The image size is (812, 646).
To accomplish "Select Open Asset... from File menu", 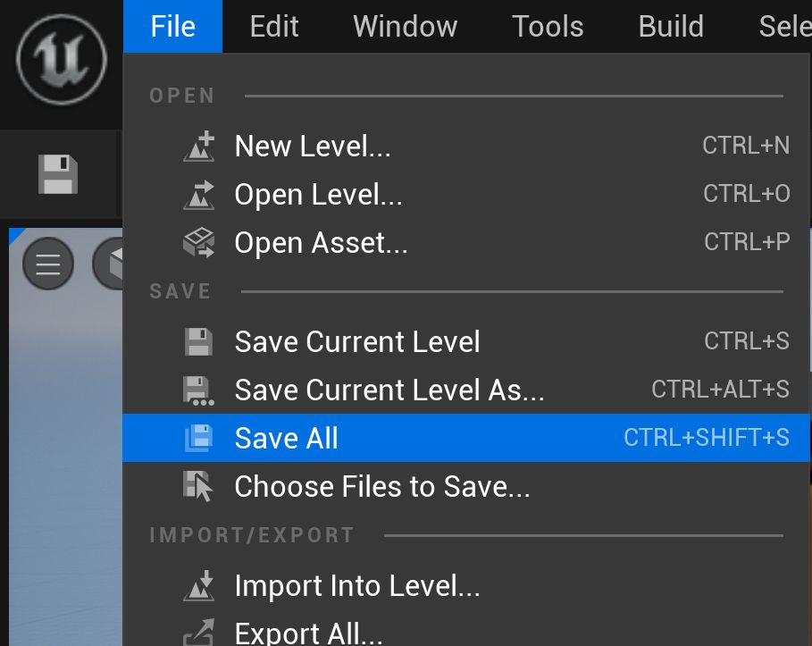I will click(321, 243).
